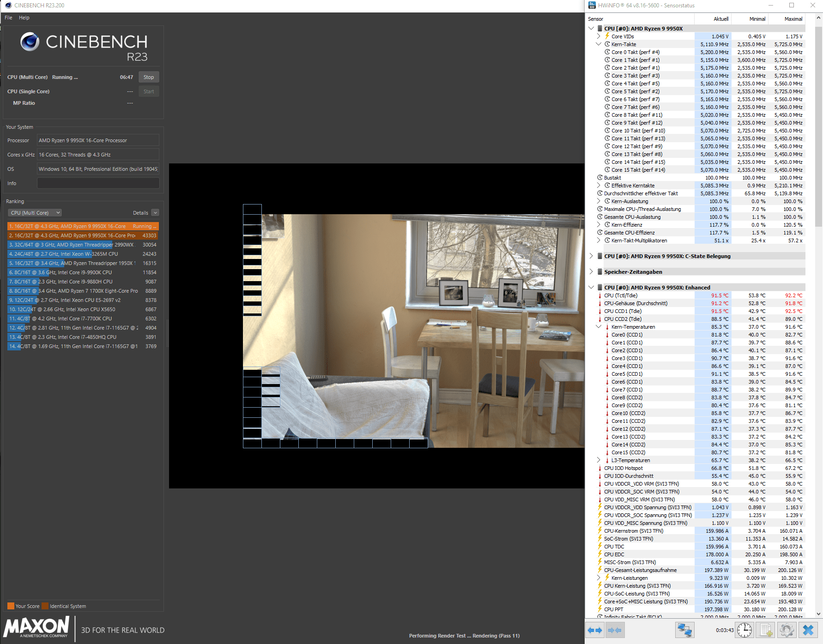Expand the Kern-Takt-Multiplikatoren row

click(x=599, y=241)
